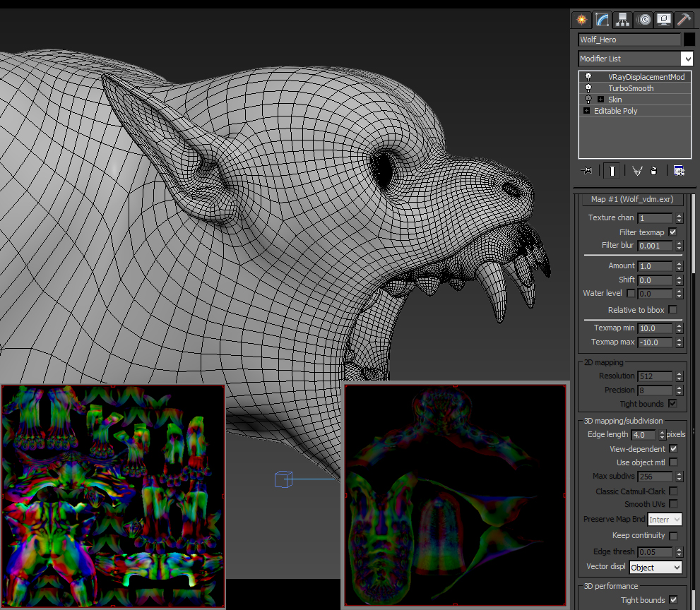Click the Texmap min spinner arrows
The image size is (700, 610).
(679, 328)
